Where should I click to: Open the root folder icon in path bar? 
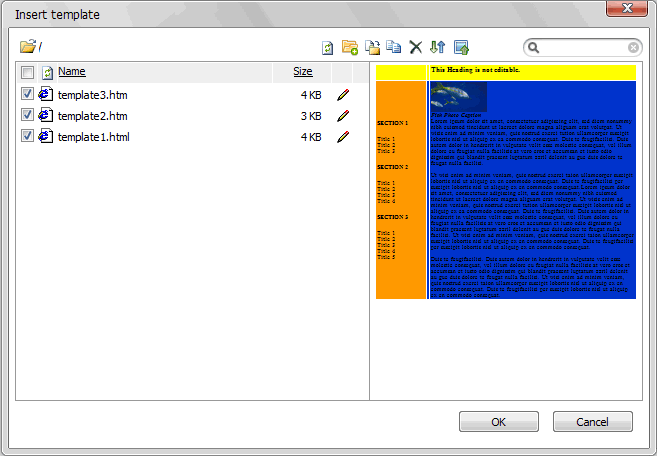pyautogui.click(x=27, y=47)
